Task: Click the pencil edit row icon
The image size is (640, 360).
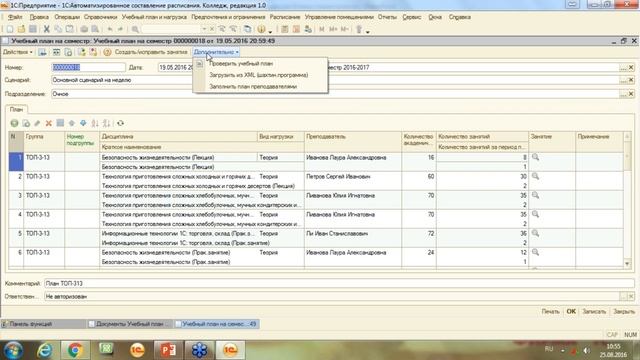Action: pos(37,123)
